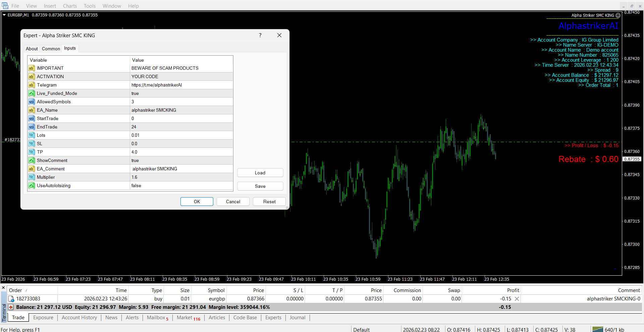Click the connection status bars indicator
The image size is (644, 332).
tap(597, 330)
